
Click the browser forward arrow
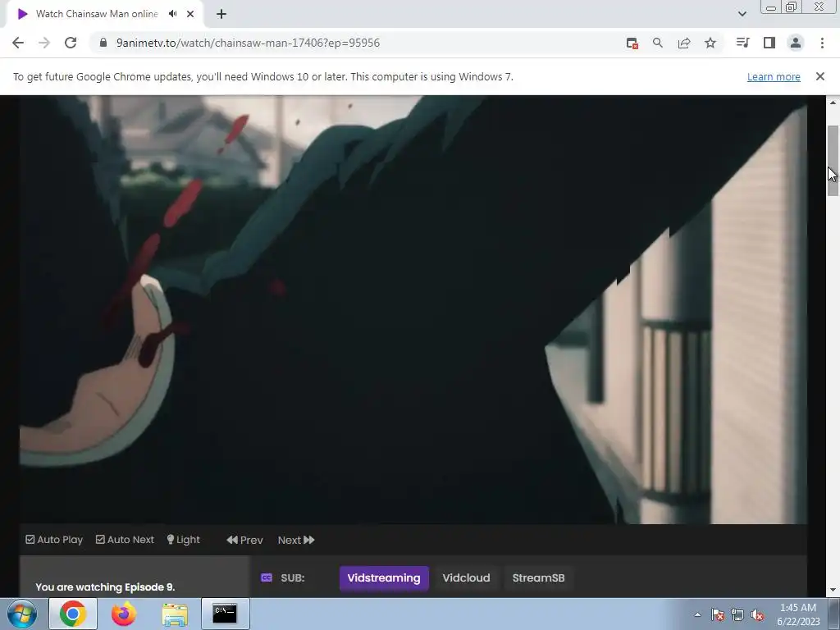44,43
